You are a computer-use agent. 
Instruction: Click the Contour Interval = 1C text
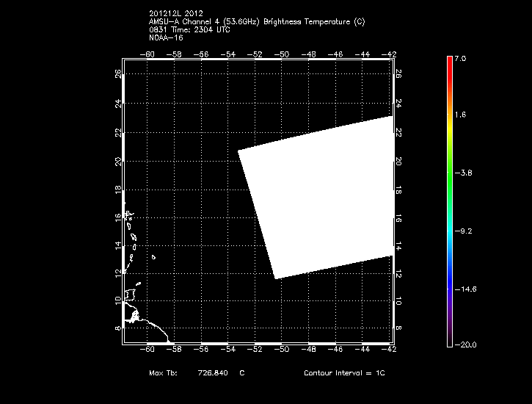click(344, 373)
